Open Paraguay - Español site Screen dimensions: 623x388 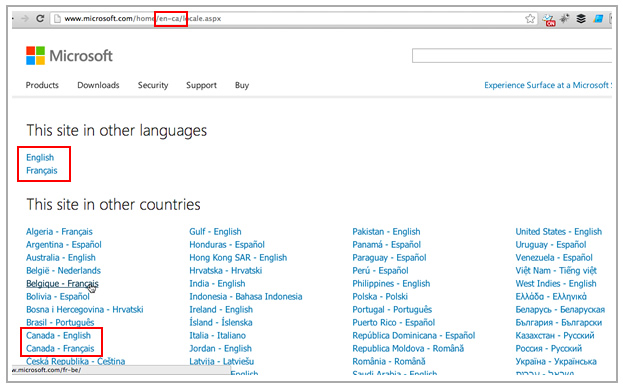coord(389,257)
